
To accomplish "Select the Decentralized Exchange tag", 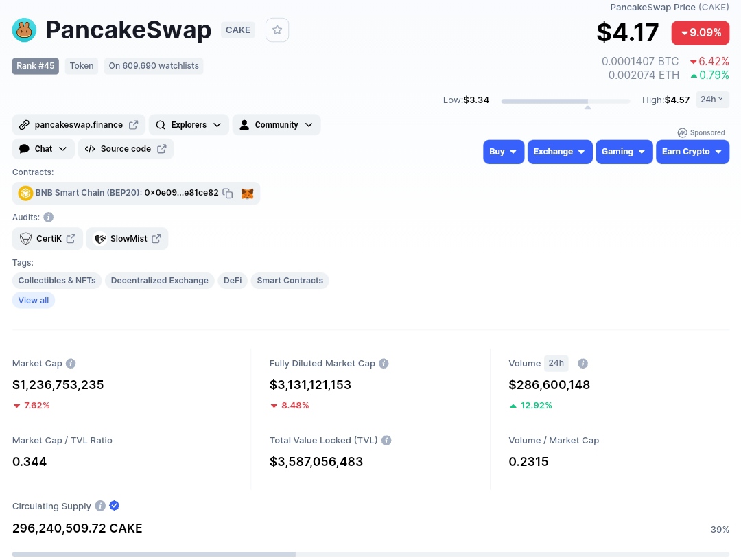I will [x=159, y=281].
